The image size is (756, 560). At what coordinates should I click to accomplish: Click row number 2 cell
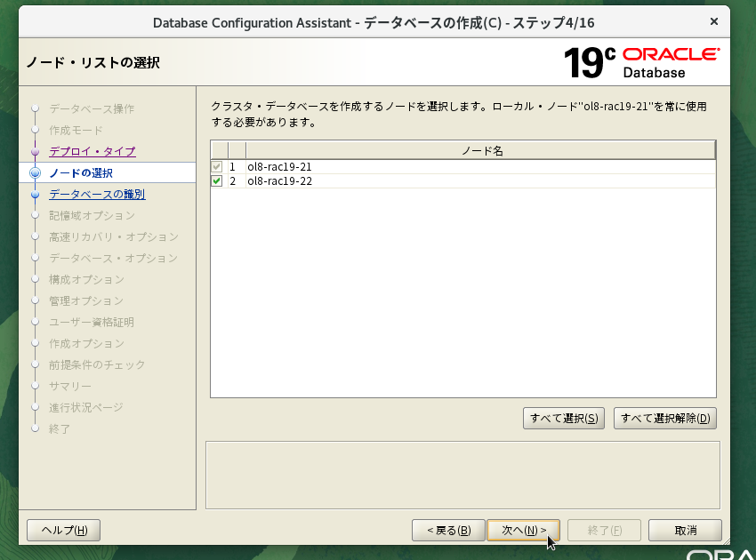coord(232,181)
